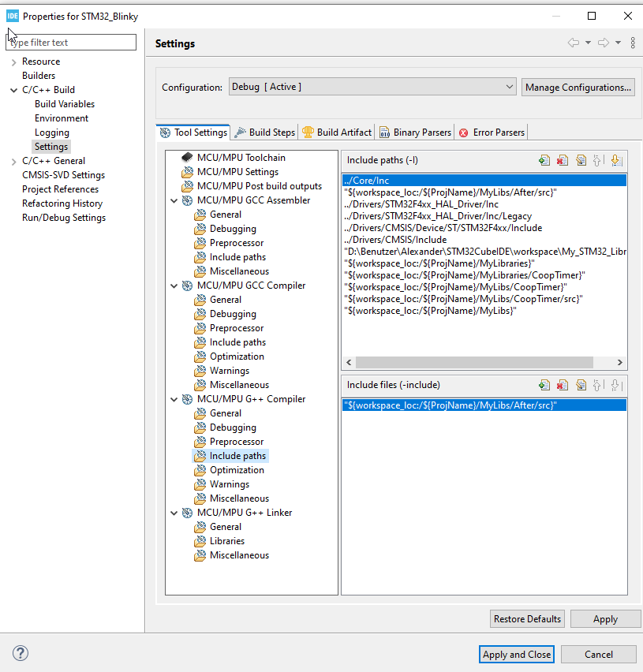Switch to the Build Artifact tab

coord(337,133)
